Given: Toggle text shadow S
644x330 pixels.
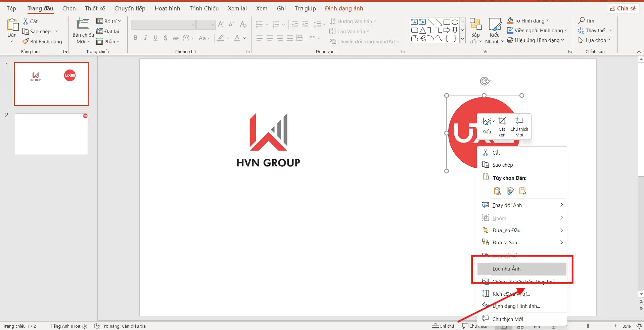Looking at the screenshot, I should [166, 38].
